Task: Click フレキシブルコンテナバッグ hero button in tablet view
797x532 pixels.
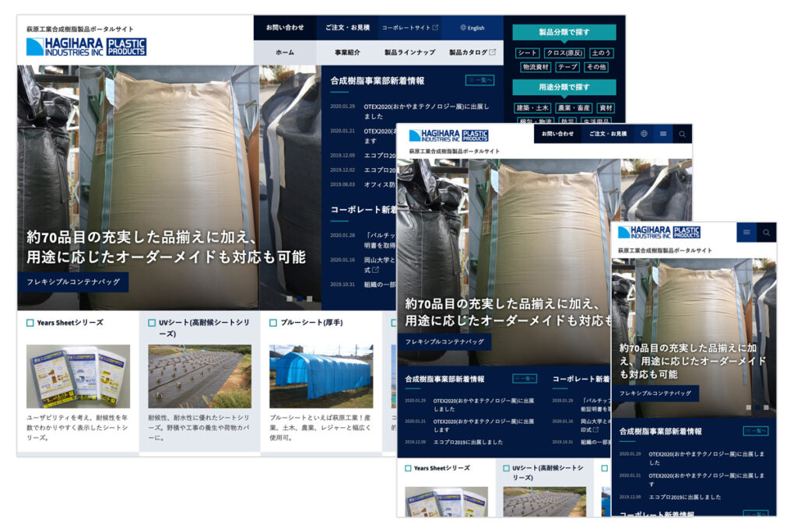Action: 444,341
